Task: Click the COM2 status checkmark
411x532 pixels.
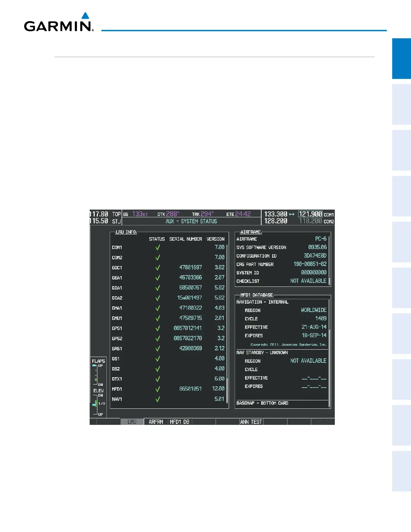Action: pos(157,258)
